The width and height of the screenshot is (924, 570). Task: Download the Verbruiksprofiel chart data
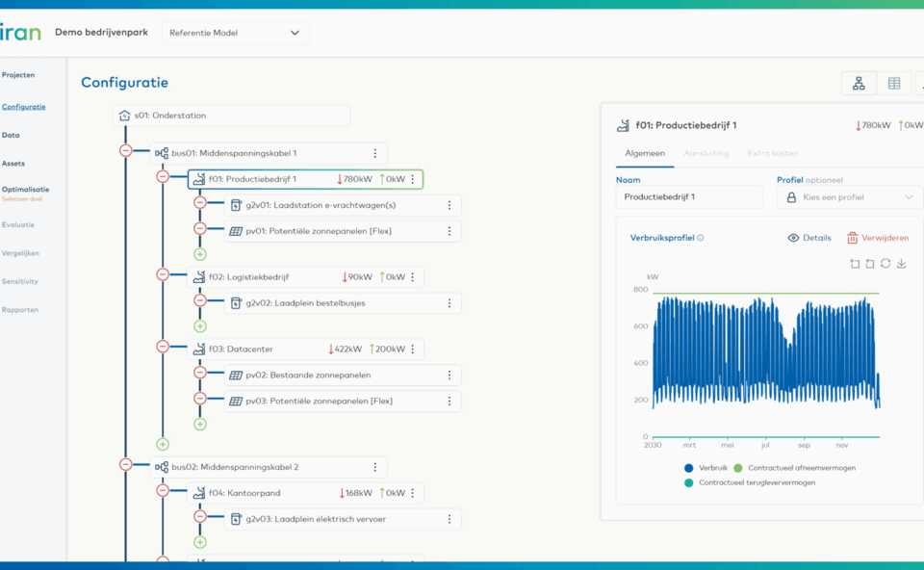902,263
